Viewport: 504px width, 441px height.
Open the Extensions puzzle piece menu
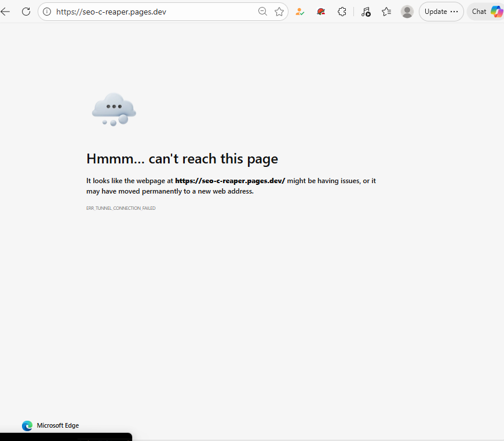342,12
